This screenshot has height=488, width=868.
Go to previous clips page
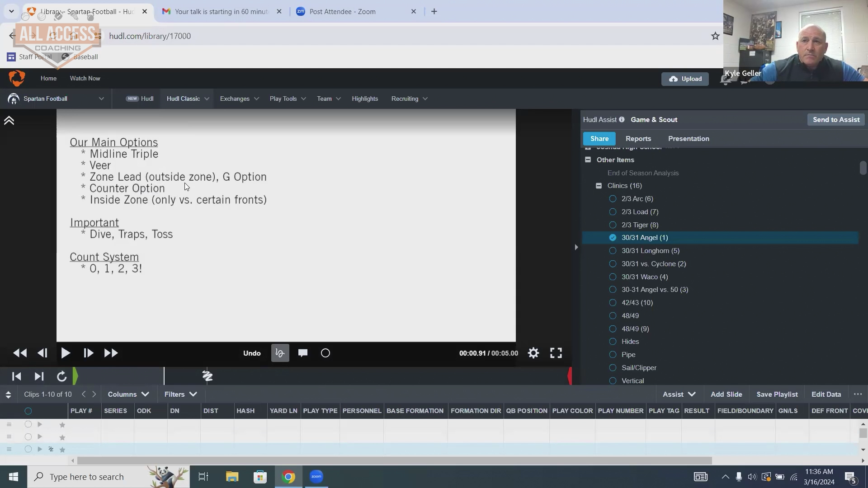tap(84, 394)
